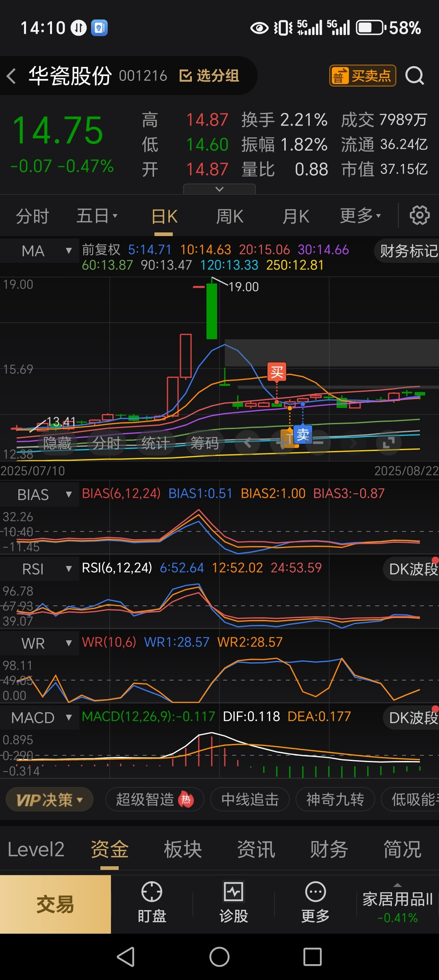Image resolution: width=439 pixels, height=980 pixels.
Task: Open MACD indicator dropdown
Action: click(40, 718)
